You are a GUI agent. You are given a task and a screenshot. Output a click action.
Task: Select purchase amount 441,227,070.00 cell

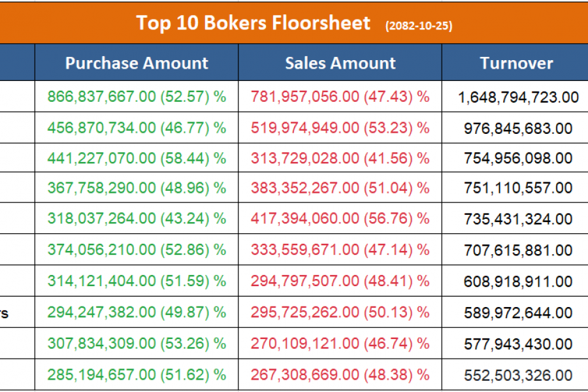tap(137, 157)
